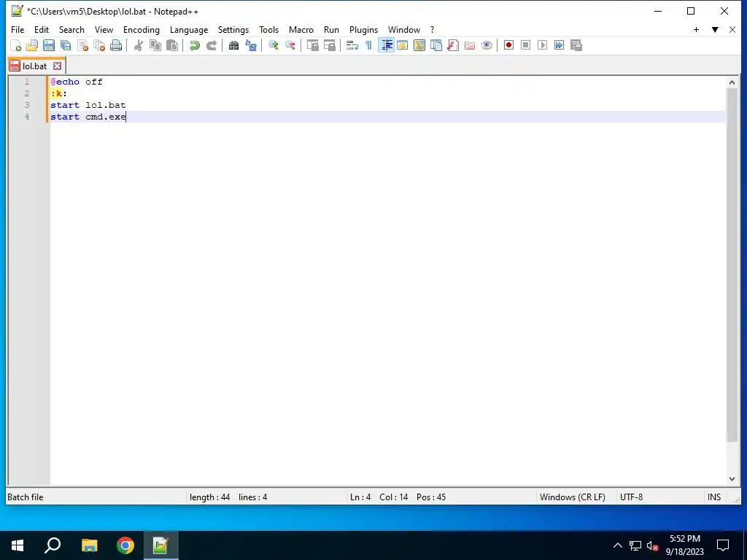The height and width of the screenshot is (560, 747).
Task: Open the Function List icon
Action: pos(453,45)
